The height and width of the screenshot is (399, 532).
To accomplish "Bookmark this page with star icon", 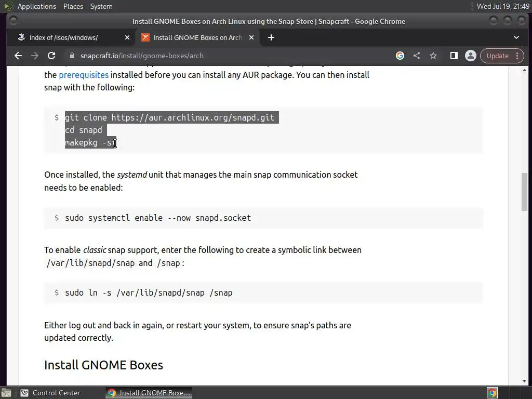I will (x=433, y=56).
